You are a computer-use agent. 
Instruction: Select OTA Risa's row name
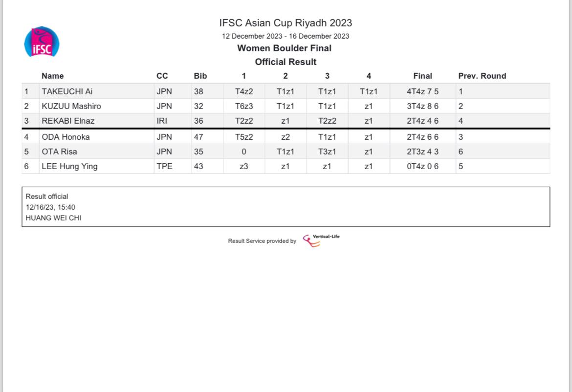(x=59, y=152)
